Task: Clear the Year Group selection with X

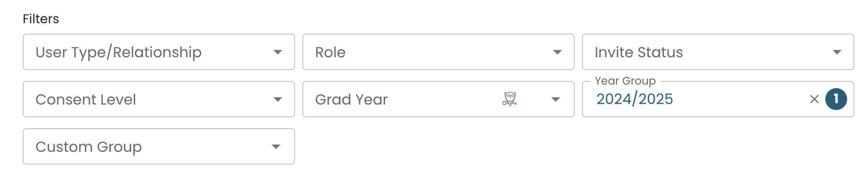Action: [814, 99]
